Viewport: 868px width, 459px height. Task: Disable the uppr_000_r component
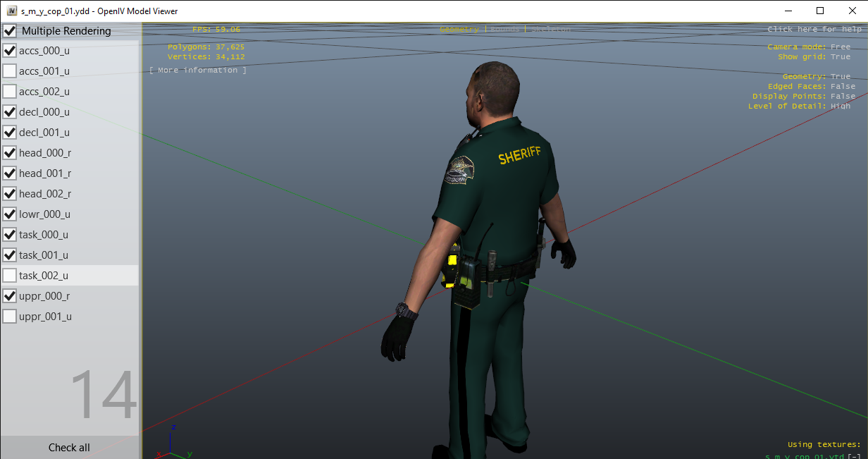click(x=10, y=296)
